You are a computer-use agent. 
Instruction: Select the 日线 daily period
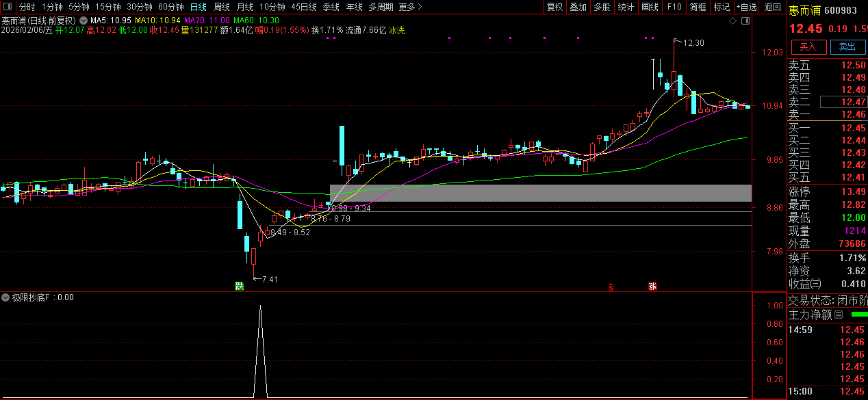click(x=198, y=7)
